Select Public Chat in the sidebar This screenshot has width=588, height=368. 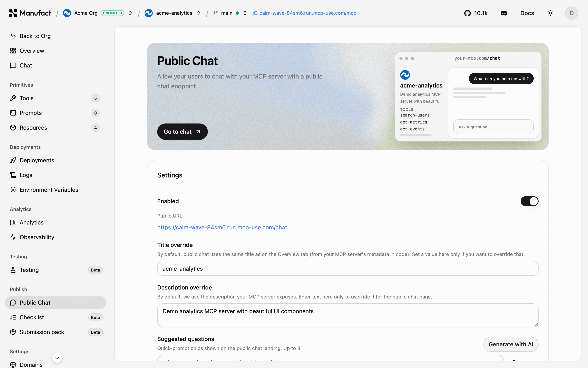(x=55, y=303)
